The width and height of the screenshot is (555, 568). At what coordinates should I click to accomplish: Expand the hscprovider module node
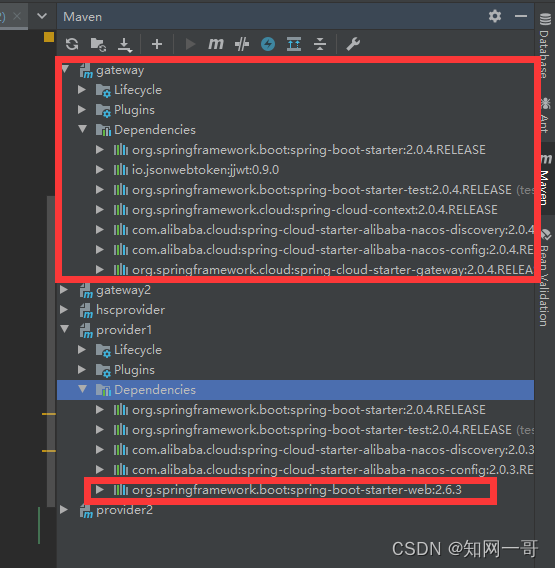(x=64, y=309)
